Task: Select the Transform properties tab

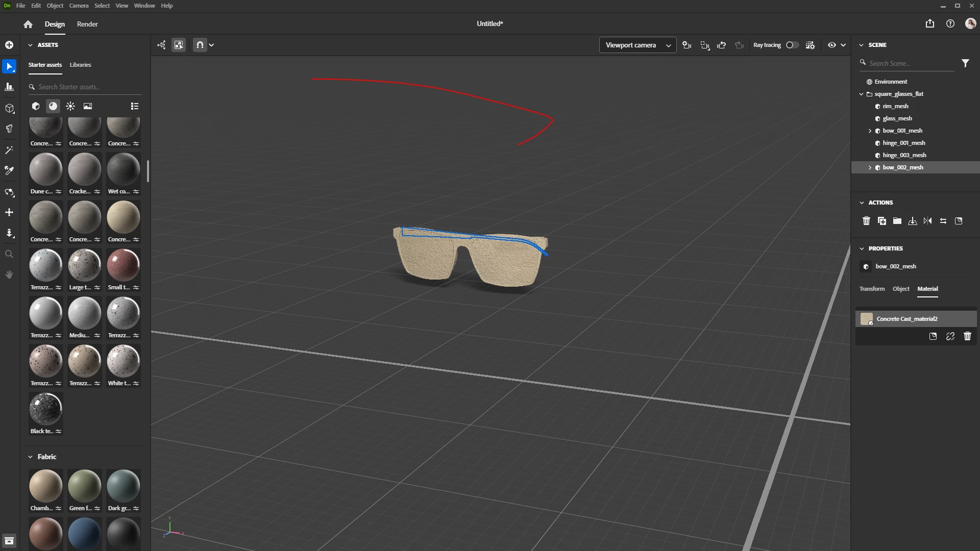Action: pyautogui.click(x=872, y=289)
